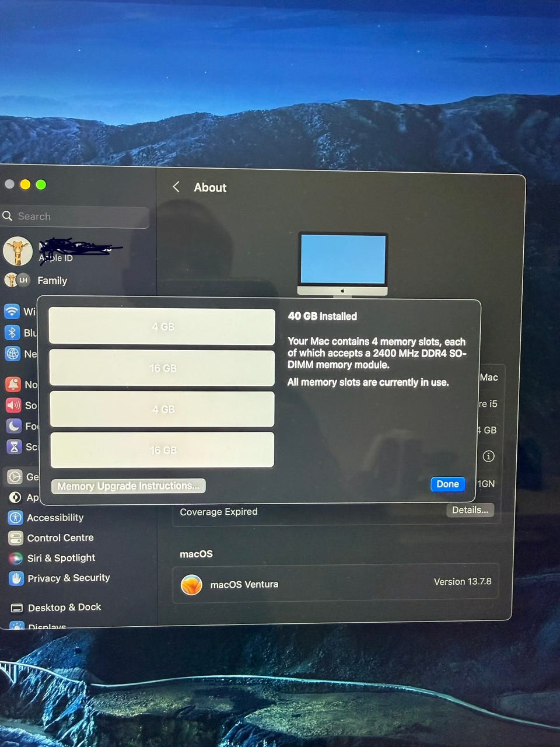Image resolution: width=560 pixels, height=747 pixels.
Task: Open Notifications bell icon in sidebar
Action: click(x=13, y=384)
